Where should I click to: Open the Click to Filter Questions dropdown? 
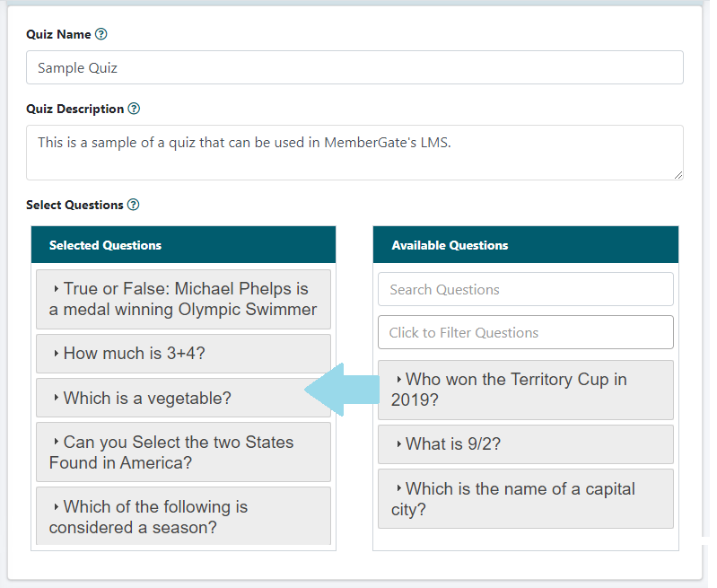coord(525,332)
